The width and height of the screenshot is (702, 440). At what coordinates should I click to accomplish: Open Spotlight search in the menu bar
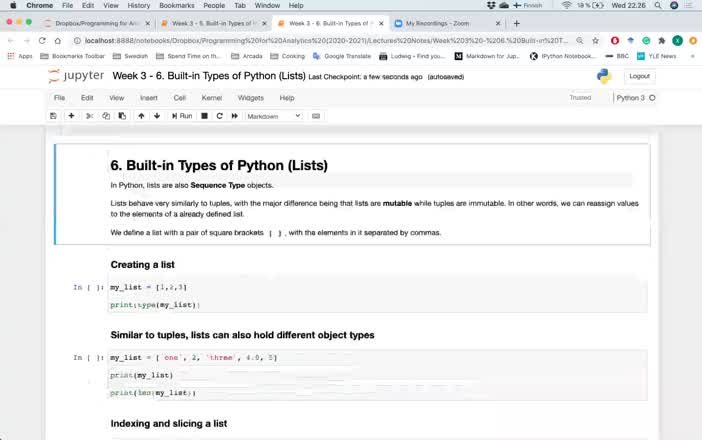click(658, 5)
